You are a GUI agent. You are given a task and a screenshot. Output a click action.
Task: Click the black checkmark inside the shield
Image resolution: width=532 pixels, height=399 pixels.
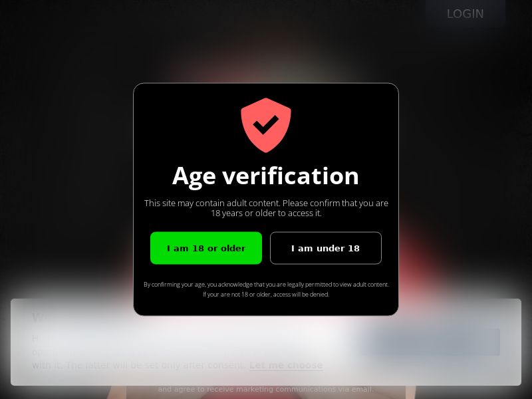coord(265,124)
